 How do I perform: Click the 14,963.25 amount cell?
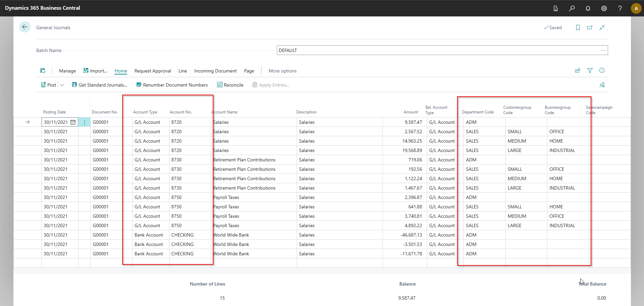click(x=405, y=141)
